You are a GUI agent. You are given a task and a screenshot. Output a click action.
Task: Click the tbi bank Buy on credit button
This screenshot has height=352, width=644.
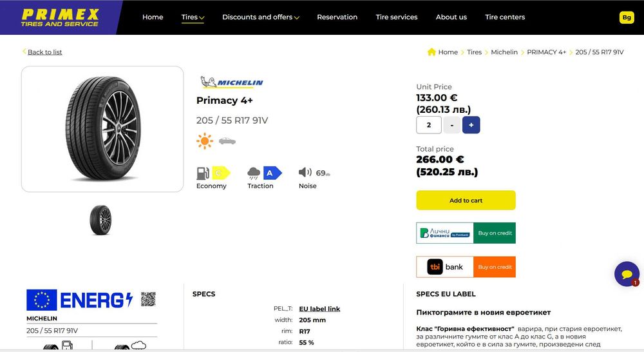point(466,267)
